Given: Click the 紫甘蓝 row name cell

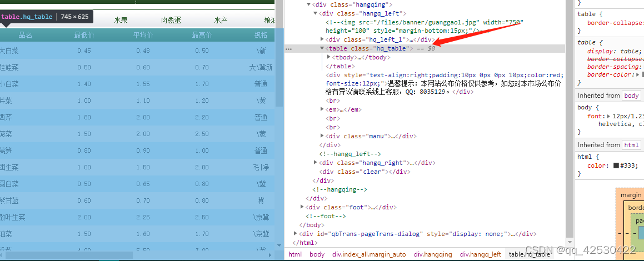Looking at the screenshot, I should pyautogui.click(x=9, y=200).
